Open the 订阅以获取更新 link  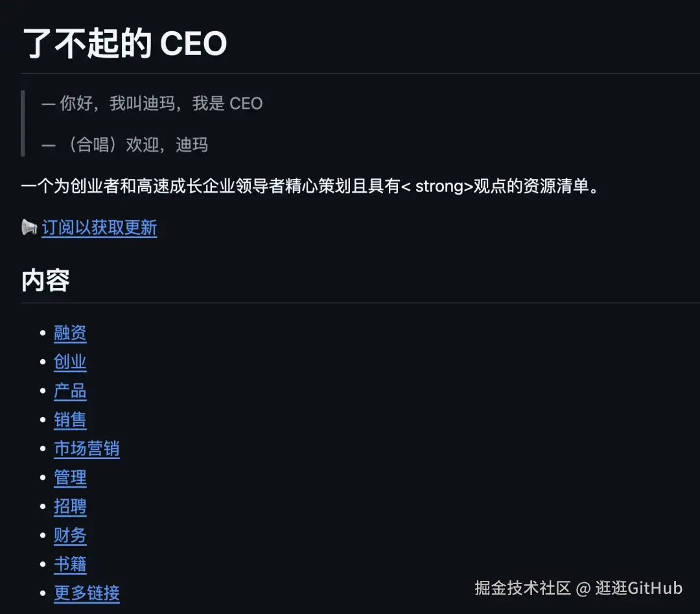pos(99,228)
